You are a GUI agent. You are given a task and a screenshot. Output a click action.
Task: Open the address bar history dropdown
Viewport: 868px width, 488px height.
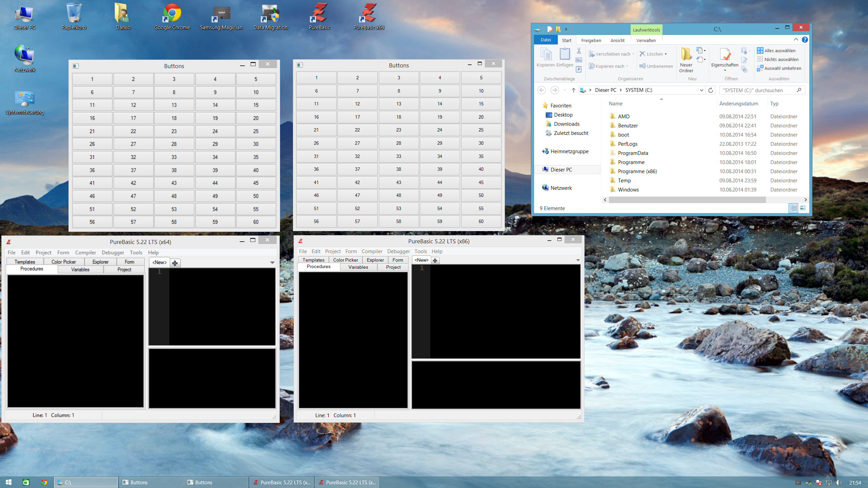pos(701,90)
